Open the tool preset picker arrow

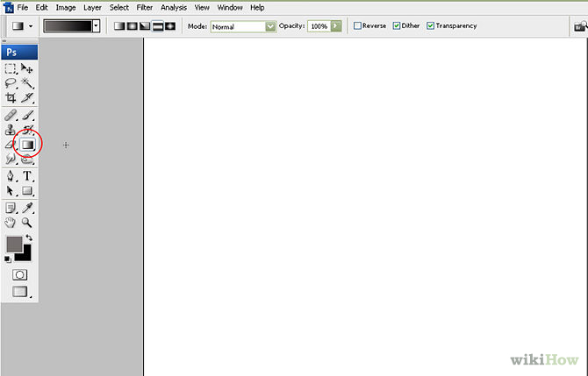[x=31, y=26]
